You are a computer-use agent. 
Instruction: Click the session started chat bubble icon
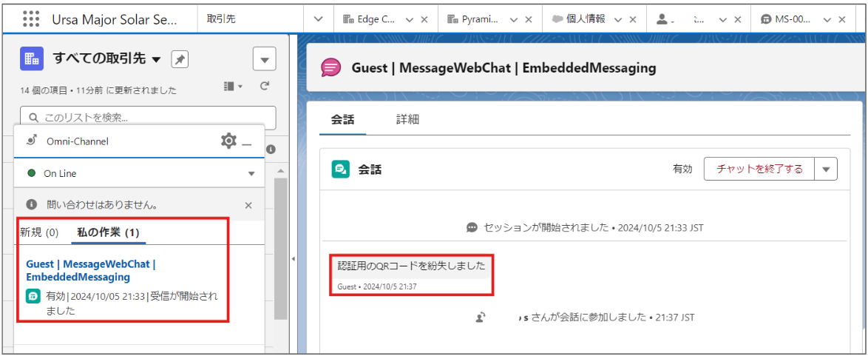(472, 227)
